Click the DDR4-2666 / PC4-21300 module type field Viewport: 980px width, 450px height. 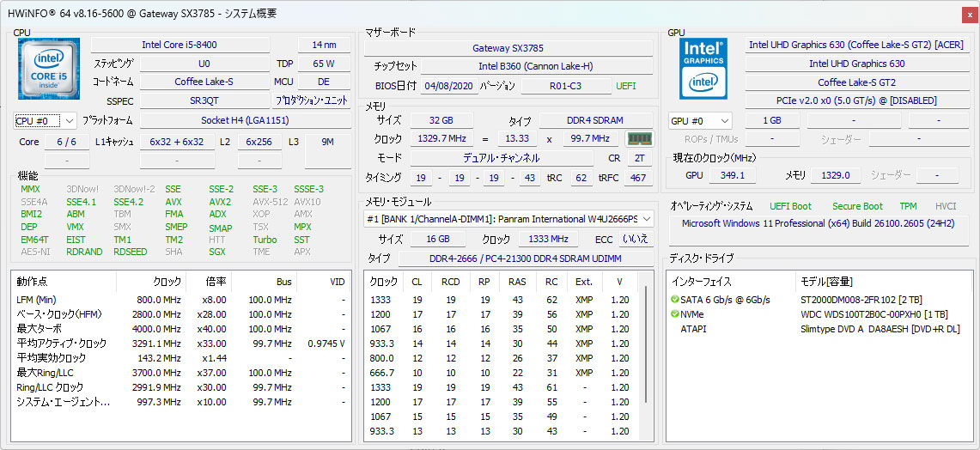point(525,258)
